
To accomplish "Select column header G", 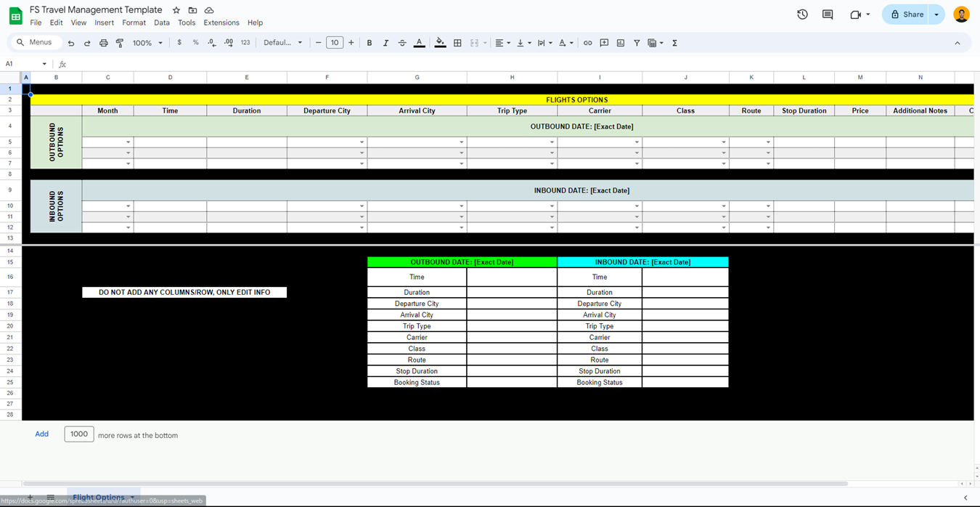I will (417, 77).
